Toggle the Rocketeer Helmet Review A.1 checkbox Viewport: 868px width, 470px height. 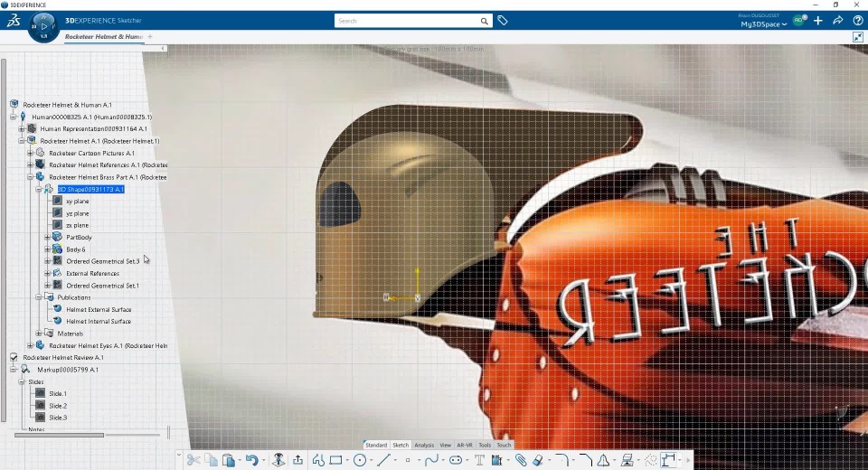[x=14, y=358]
